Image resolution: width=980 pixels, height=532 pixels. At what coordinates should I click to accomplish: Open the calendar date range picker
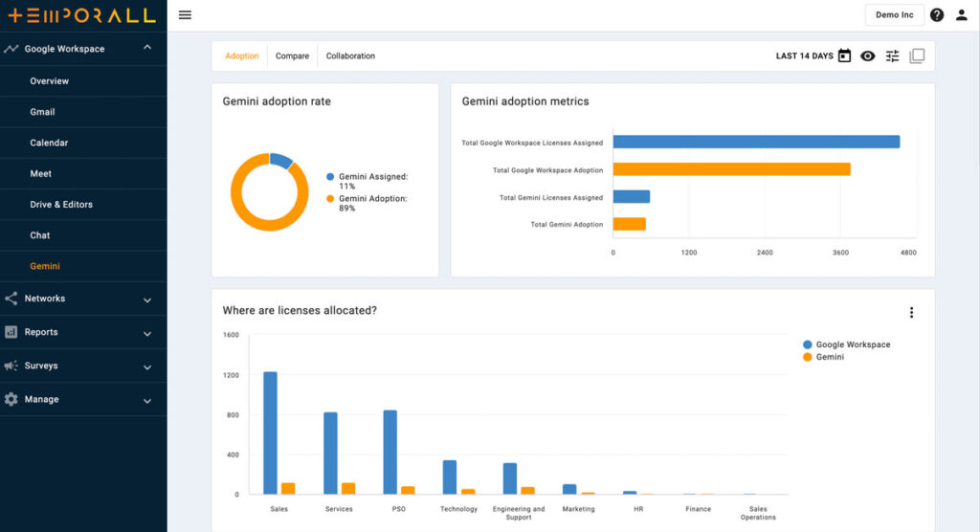pos(844,55)
